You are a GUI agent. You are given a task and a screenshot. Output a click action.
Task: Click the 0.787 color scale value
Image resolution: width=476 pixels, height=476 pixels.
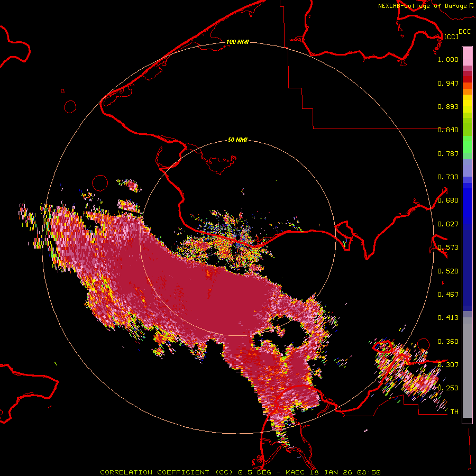(x=448, y=153)
